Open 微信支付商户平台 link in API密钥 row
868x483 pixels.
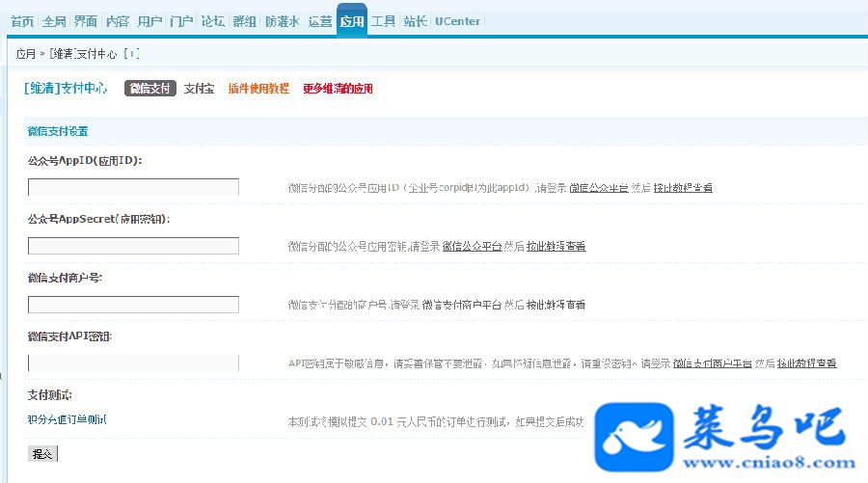[713, 363]
